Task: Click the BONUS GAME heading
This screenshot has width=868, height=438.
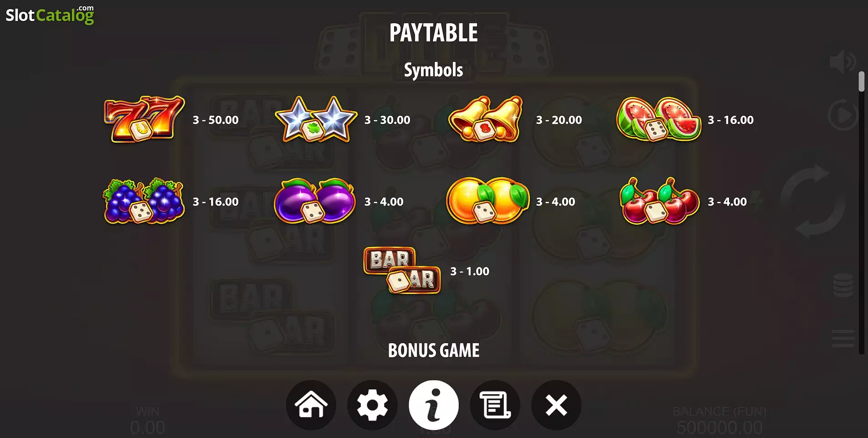Action: 434,350
